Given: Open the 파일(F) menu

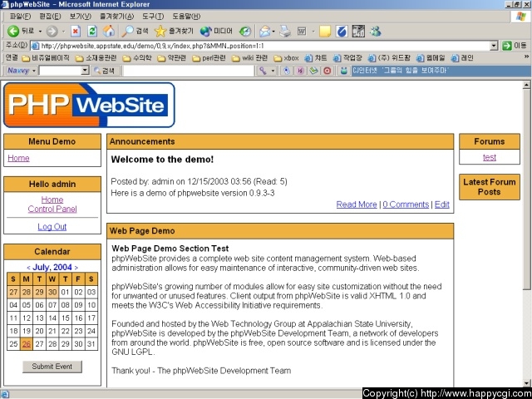Looking at the screenshot, I should 20,17.
